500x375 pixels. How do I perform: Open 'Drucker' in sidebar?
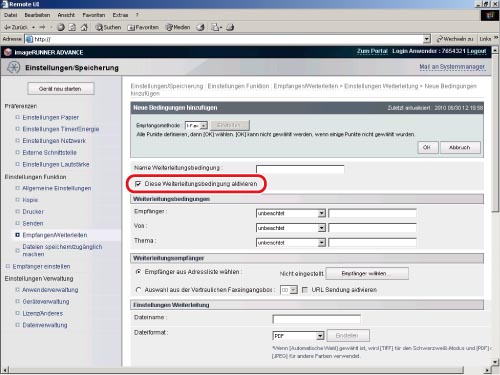pos(33,212)
